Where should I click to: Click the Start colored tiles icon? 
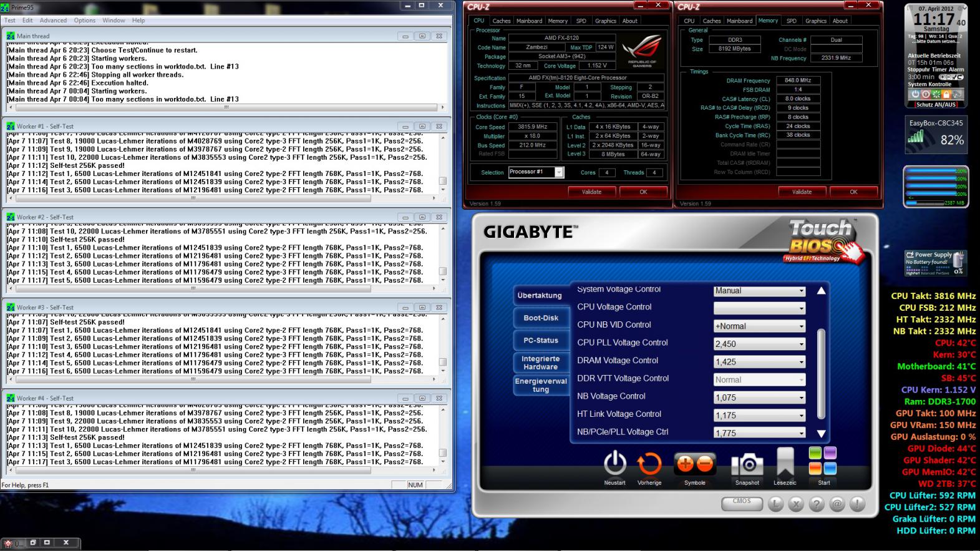[823, 461]
